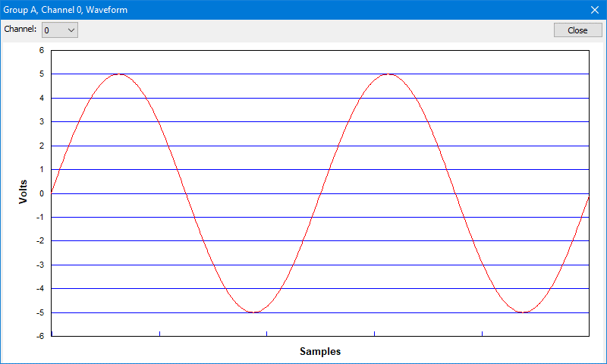Click the window title 'Group A, Channel 0, Waveform'
This screenshot has height=364, width=607.
click(65, 10)
